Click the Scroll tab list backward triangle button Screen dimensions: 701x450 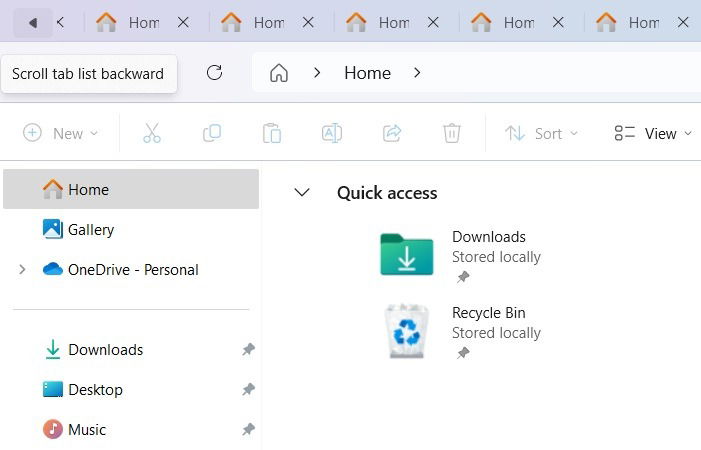(33, 22)
